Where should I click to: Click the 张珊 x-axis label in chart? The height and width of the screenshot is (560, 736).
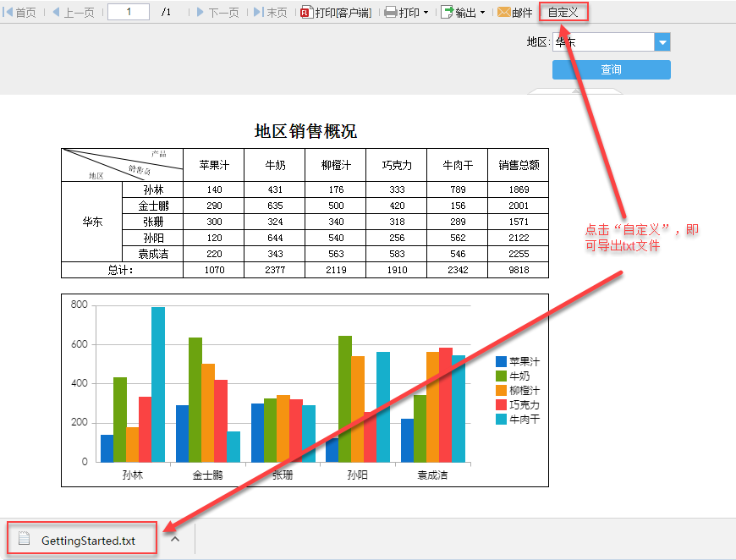(283, 475)
